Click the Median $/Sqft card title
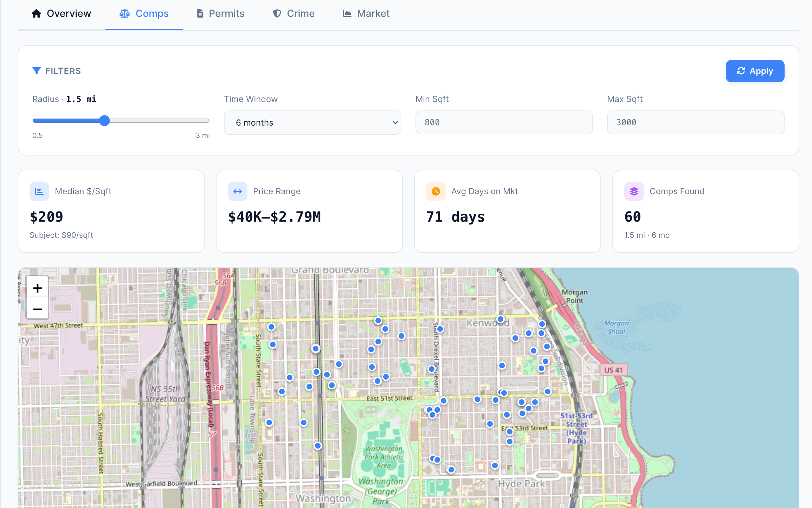The width and height of the screenshot is (812, 508). (83, 191)
